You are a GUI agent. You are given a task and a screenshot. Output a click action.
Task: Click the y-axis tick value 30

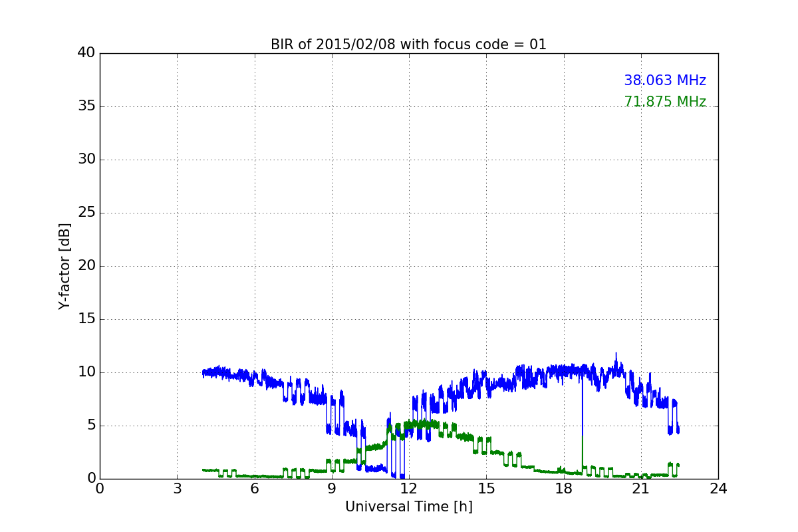tap(86, 160)
